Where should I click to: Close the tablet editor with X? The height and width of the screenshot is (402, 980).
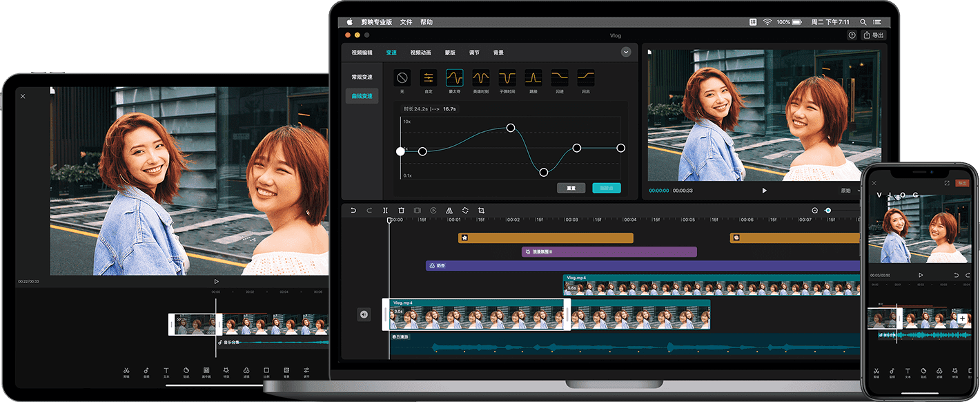pos(23,96)
